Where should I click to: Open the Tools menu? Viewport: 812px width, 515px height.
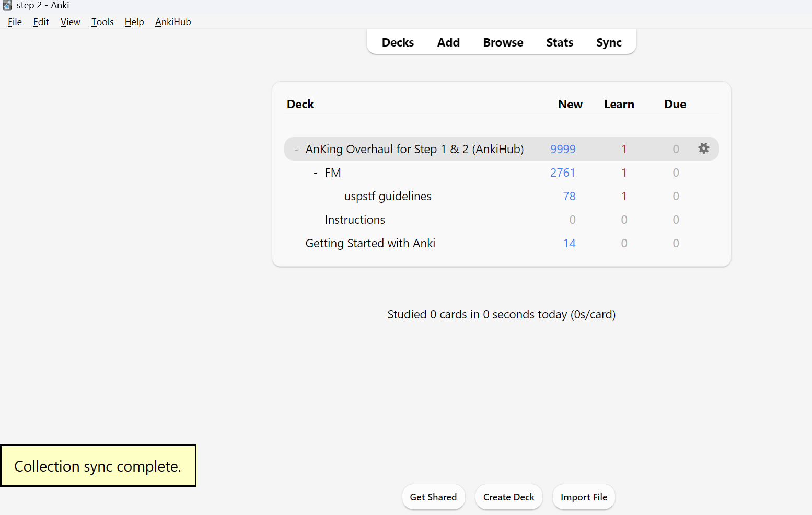[102, 22]
